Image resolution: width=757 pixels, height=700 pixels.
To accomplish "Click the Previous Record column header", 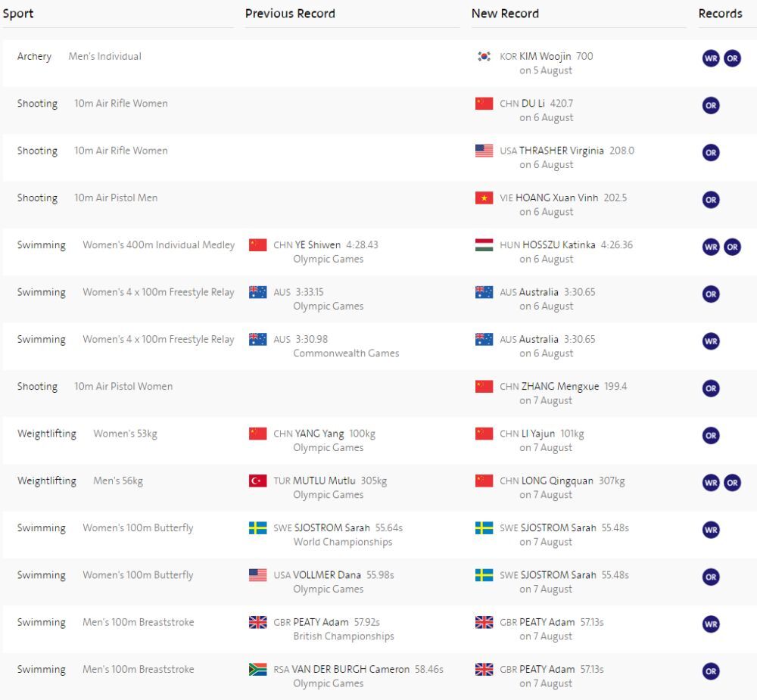I will [x=290, y=14].
